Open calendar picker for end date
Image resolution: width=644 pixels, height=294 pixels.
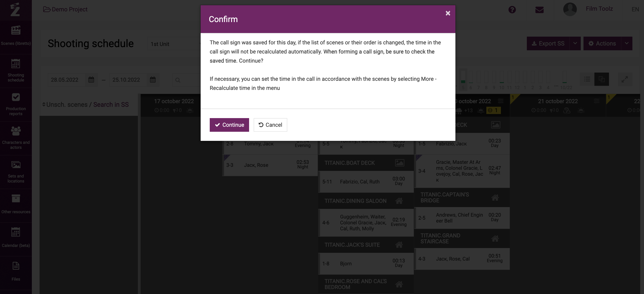click(153, 80)
